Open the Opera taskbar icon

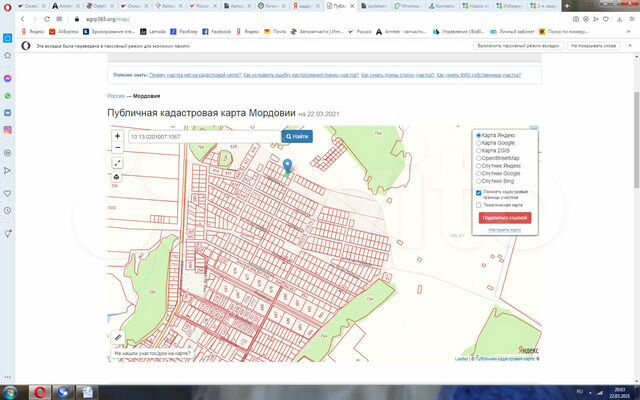coord(40,392)
